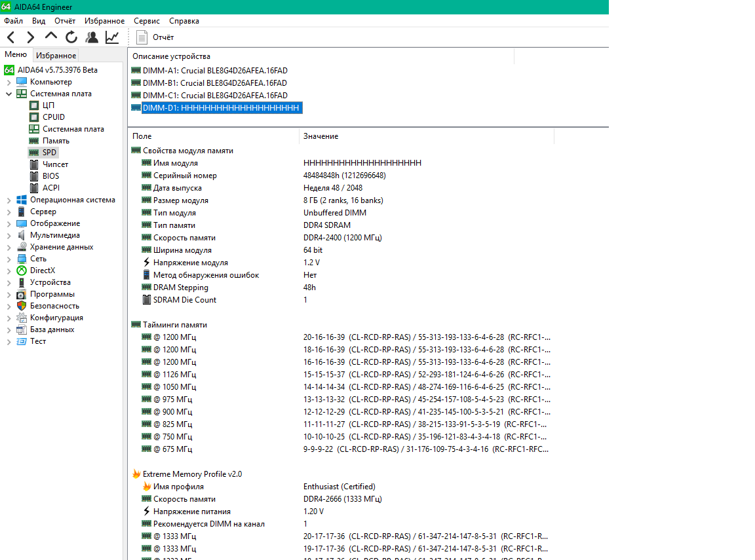Viewport: 755px width, 560px height.
Task: Expand the Программы tree node
Action: click(9, 295)
